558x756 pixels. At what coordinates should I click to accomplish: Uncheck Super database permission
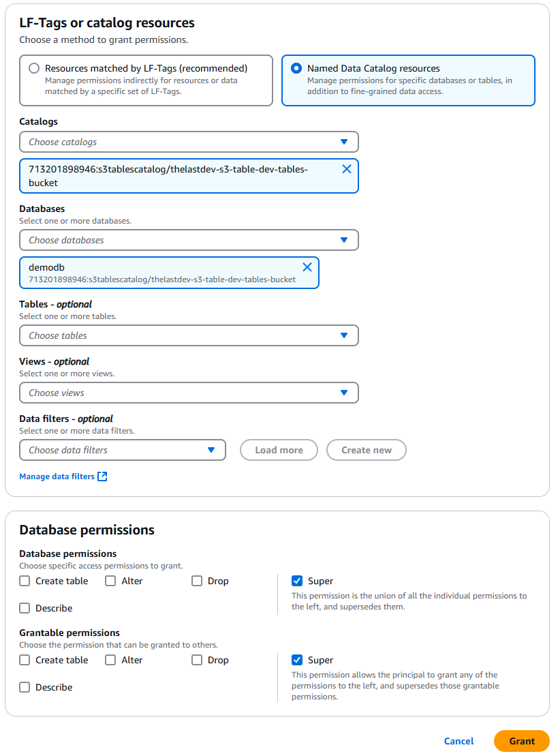(297, 581)
